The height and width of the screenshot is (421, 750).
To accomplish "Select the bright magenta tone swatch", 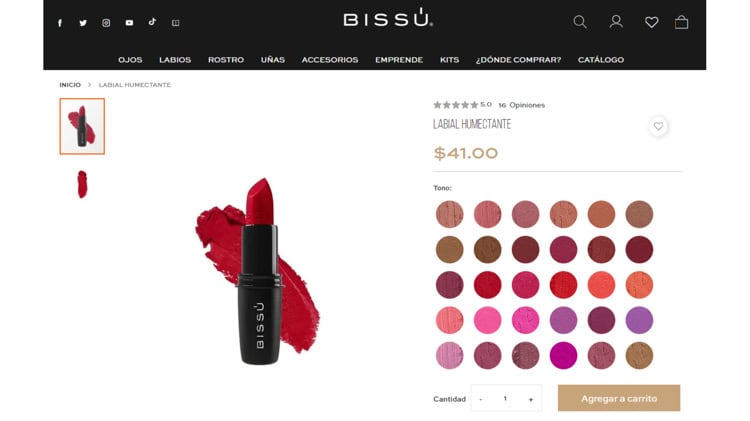I will click(563, 355).
